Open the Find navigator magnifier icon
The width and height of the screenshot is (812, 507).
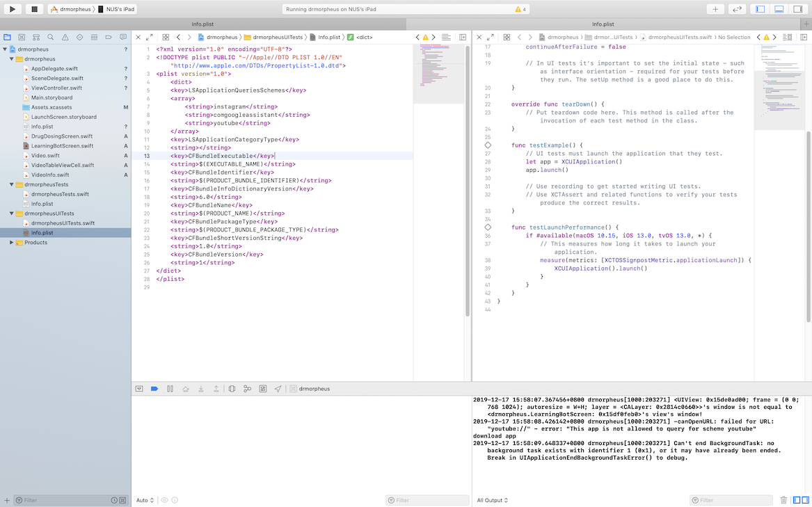[x=50, y=37]
